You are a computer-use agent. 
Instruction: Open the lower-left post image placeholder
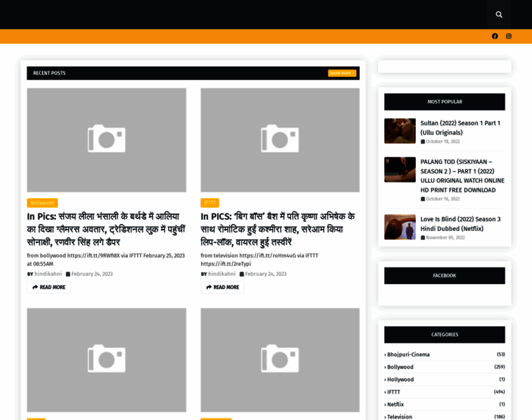pyautogui.click(x=106, y=360)
